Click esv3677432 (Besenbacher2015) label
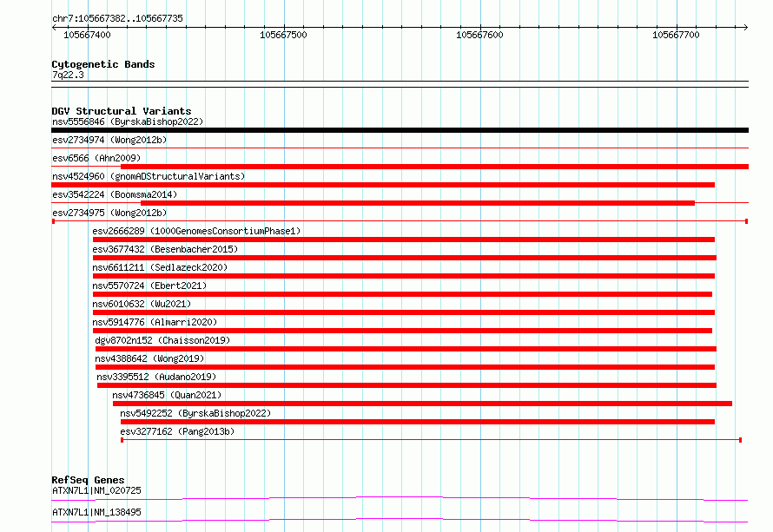The height and width of the screenshot is (532, 773). [x=165, y=249]
